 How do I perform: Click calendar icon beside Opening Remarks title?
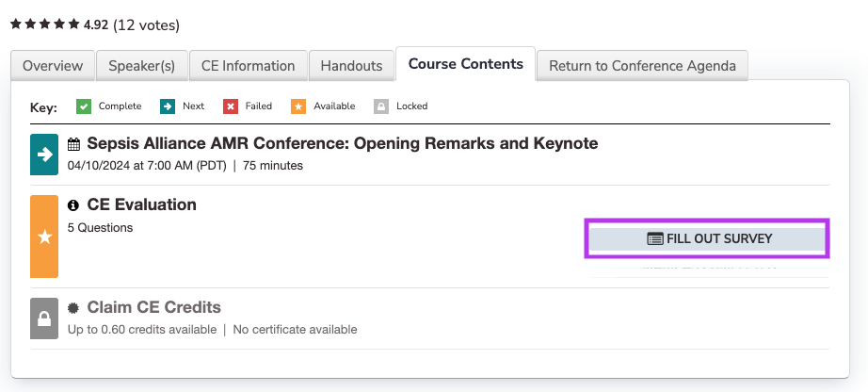pyautogui.click(x=74, y=144)
